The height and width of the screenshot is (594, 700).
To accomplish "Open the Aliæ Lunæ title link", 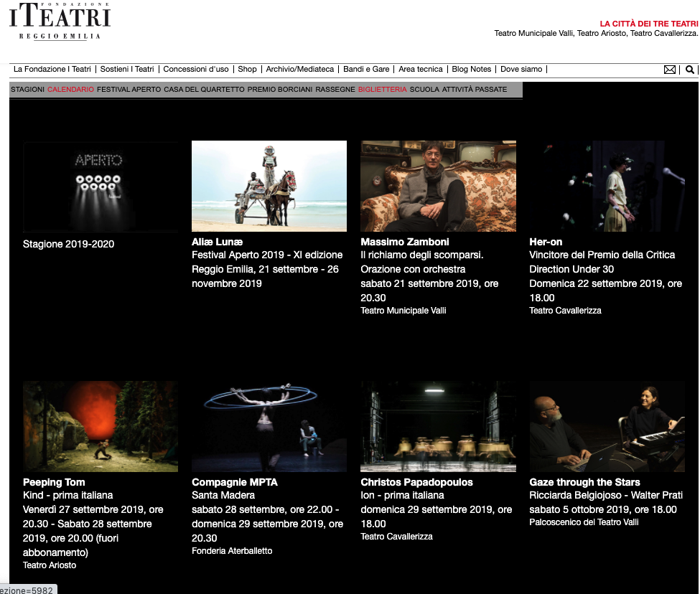I will 217,242.
